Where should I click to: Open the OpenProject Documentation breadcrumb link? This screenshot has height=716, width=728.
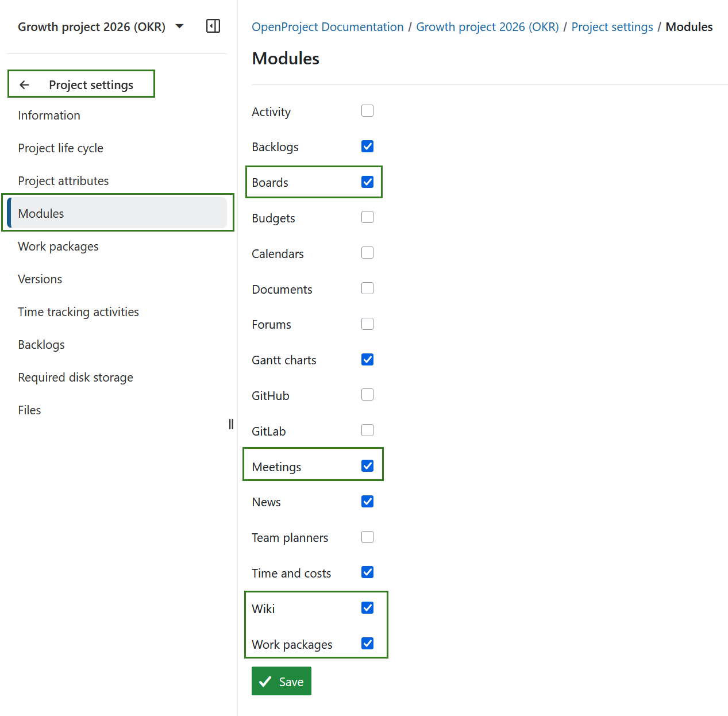327,26
